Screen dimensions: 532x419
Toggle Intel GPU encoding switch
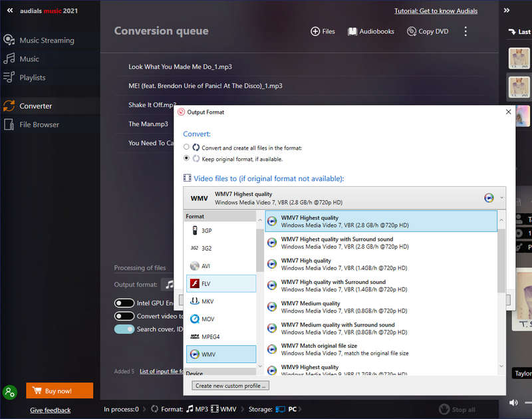point(124,303)
